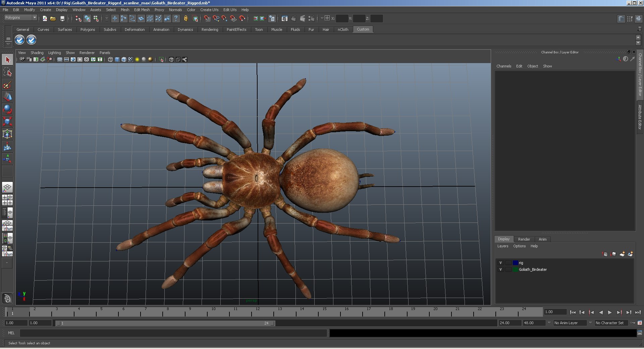Switch to the four-view layout

pyautogui.click(x=7, y=200)
